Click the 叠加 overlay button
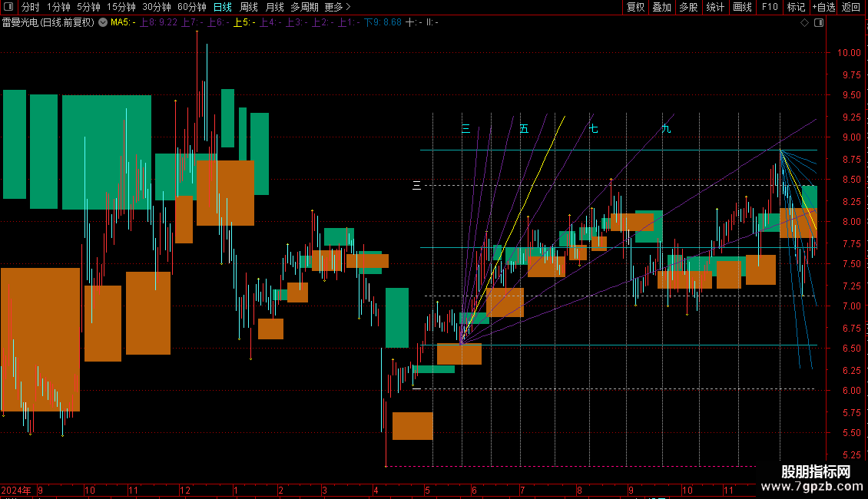Viewport: 868px width, 499px height. [x=662, y=7]
